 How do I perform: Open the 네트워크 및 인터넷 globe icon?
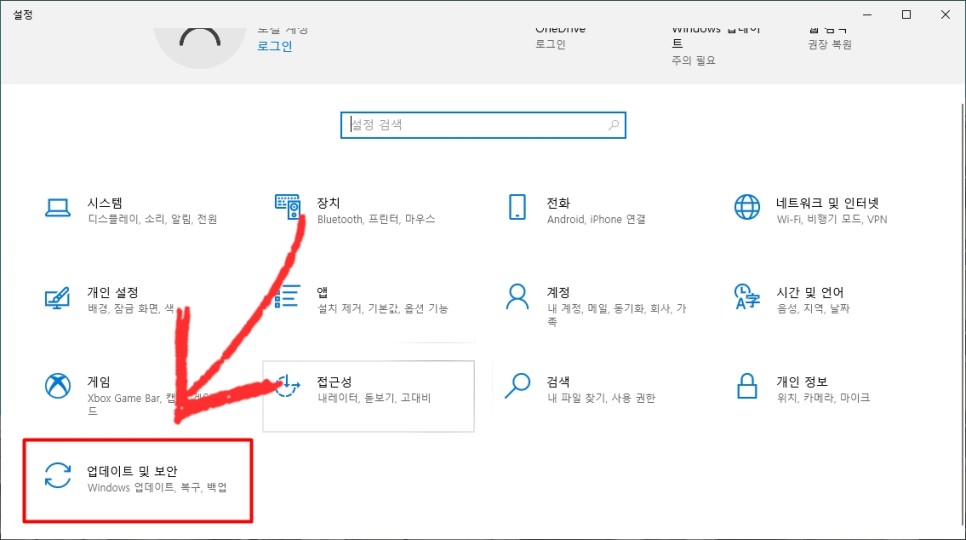point(747,207)
